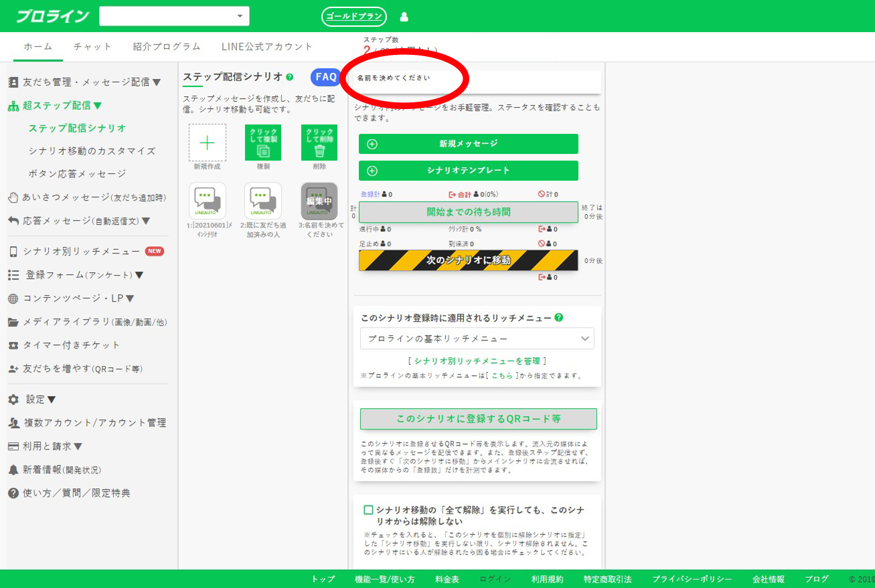875x588 pixels.
Task: Expand the 設定 menu
Action: click(32, 399)
